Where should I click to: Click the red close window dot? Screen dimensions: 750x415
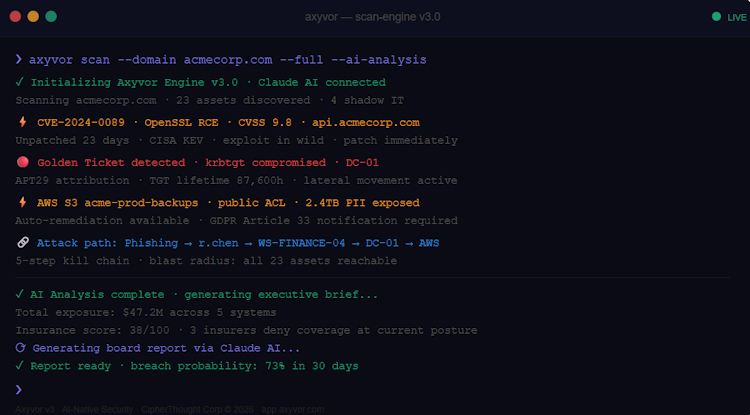coord(15,17)
